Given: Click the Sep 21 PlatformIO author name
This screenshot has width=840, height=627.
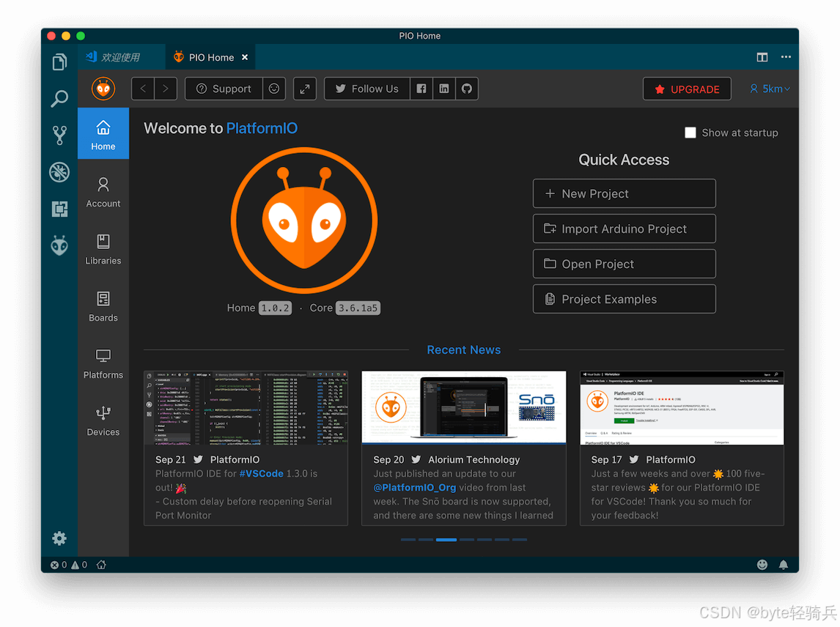Looking at the screenshot, I should (x=235, y=459).
